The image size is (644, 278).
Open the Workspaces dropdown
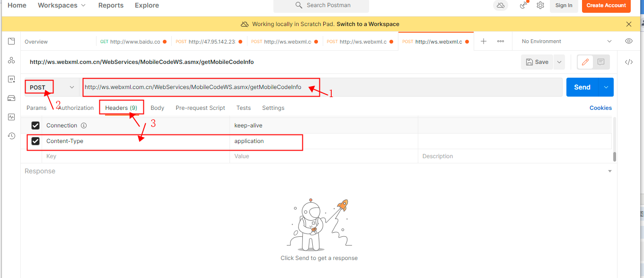[x=62, y=5]
